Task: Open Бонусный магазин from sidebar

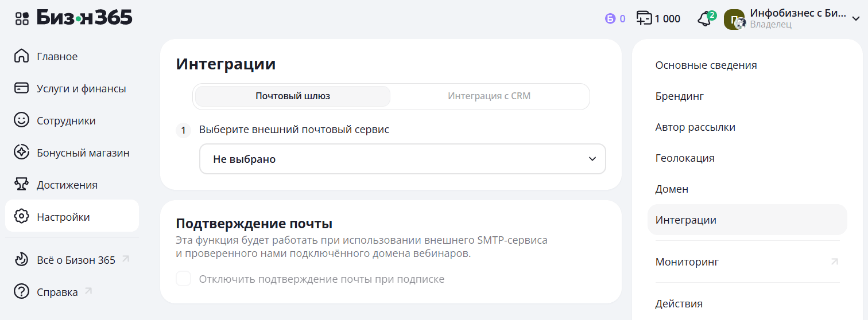Action: coord(83,153)
